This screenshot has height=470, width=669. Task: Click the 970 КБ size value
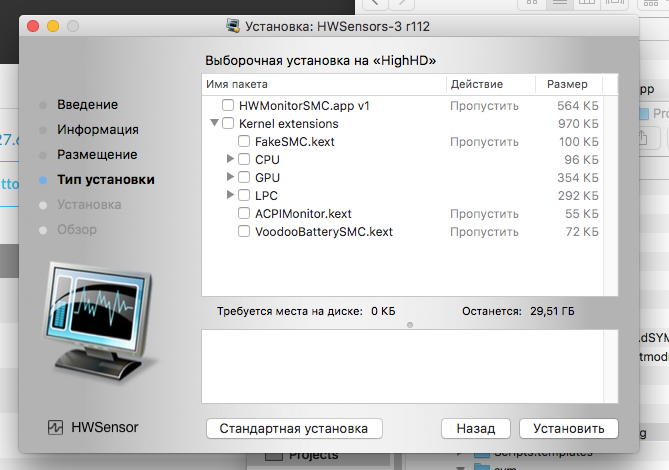click(578, 124)
